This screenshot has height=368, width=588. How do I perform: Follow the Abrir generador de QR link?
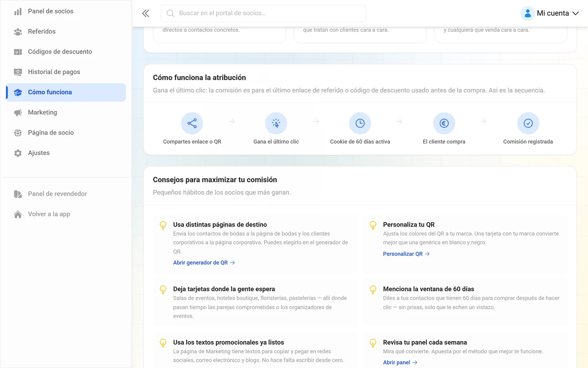pos(204,263)
